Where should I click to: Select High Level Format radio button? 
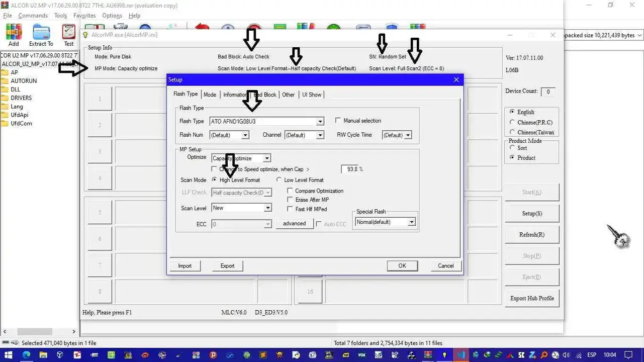coord(215,180)
